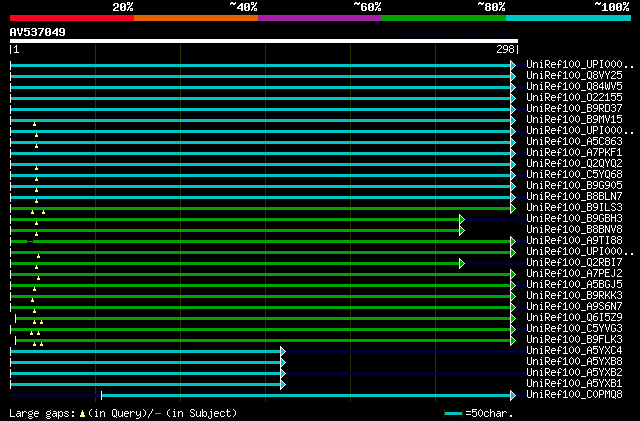This screenshot has height=421, width=640.
Task: Click the UniRef100_B9G905 label
Action: (x=574, y=186)
